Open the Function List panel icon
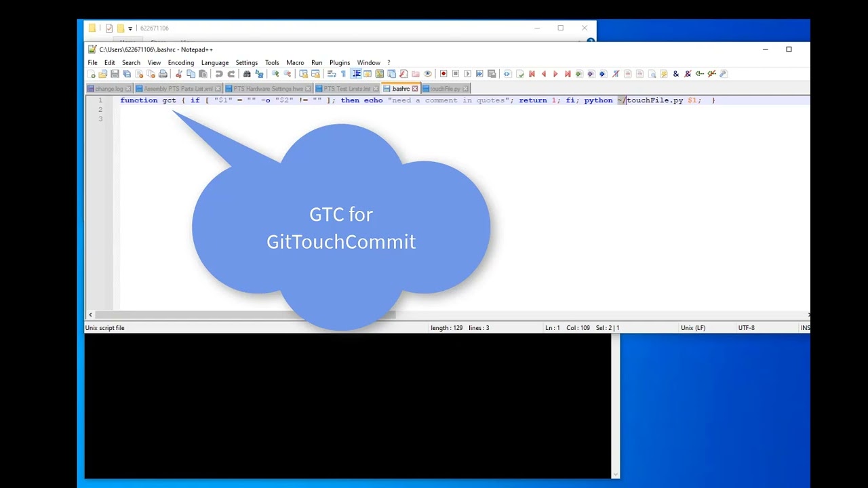 click(x=403, y=74)
